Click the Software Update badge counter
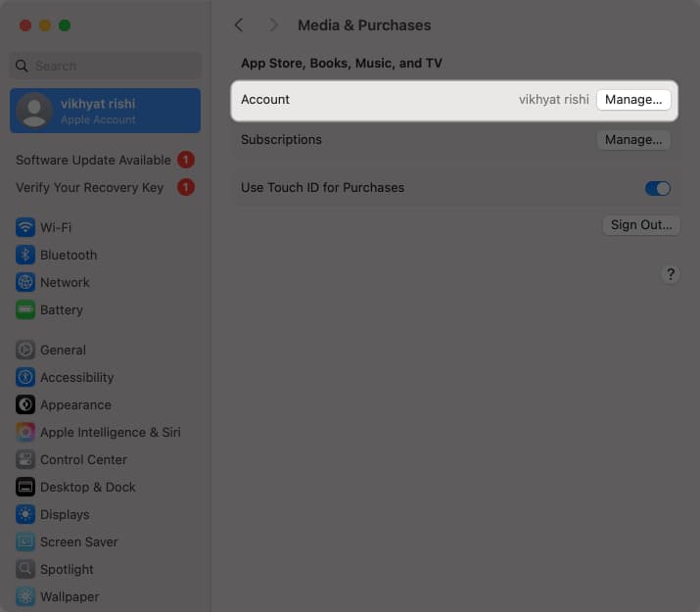Image resolution: width=700 pixels, height=612 pixels. (186, 160)
